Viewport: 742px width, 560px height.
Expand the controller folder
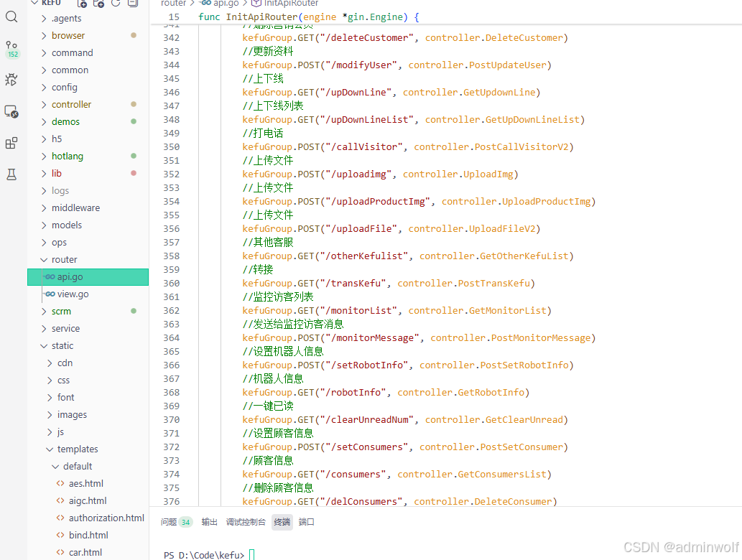click(44, 105)
